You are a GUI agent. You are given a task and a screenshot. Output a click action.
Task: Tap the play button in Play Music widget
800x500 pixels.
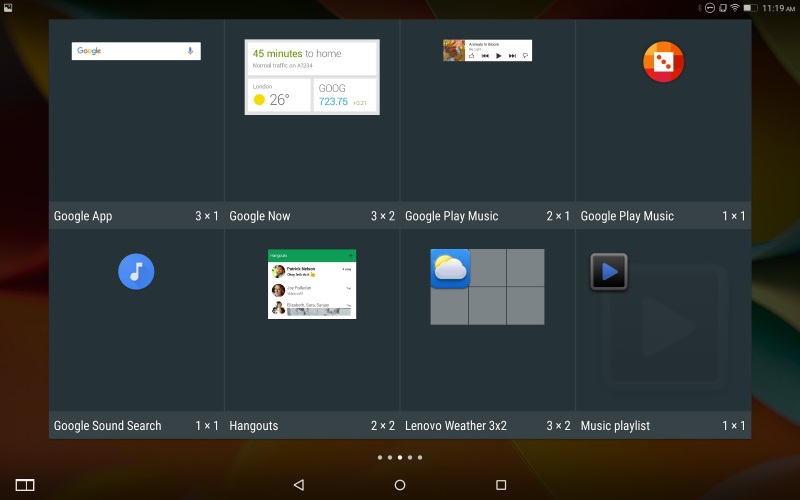pyautogui.click(x=498, y=56)
